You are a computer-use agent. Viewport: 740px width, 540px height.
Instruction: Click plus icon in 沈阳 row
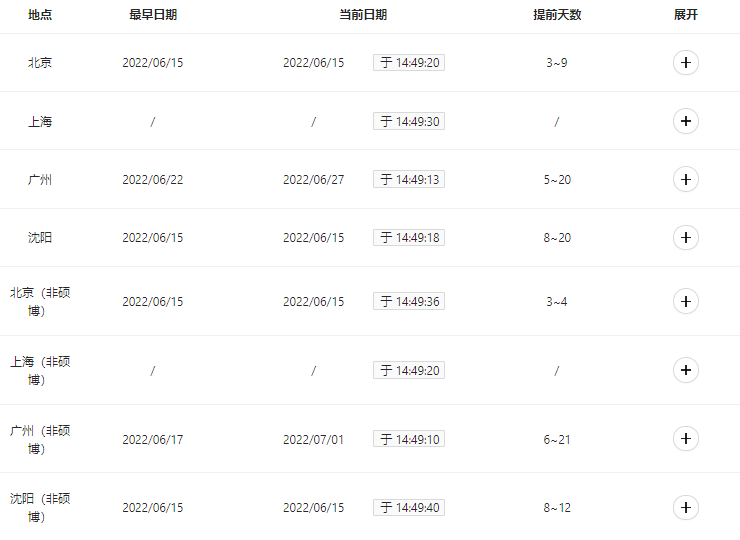(685, 237)
